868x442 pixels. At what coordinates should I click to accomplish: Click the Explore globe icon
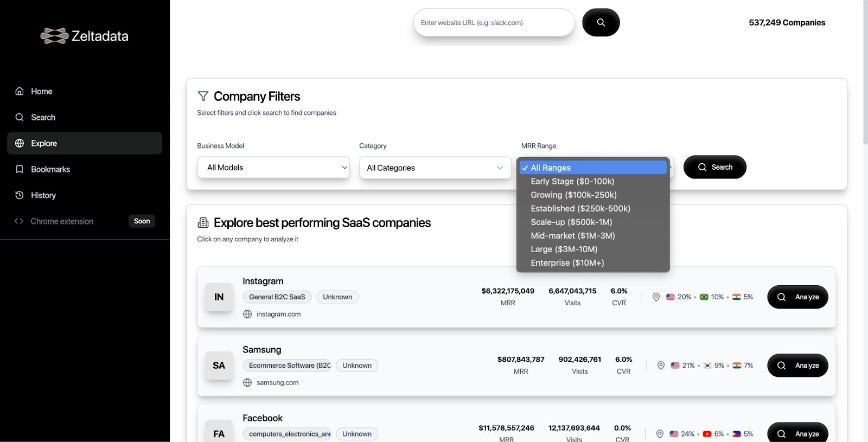tap(20, 143)
